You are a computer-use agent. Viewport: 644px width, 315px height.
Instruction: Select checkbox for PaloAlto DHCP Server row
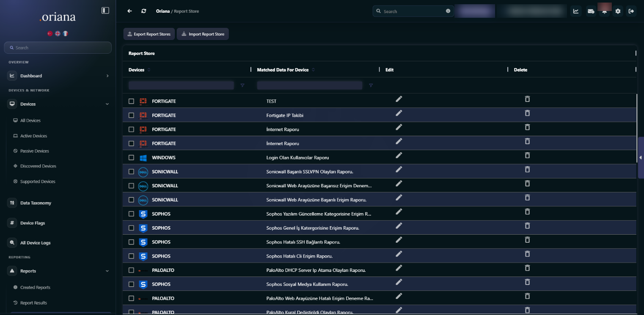tap(131, 270)
